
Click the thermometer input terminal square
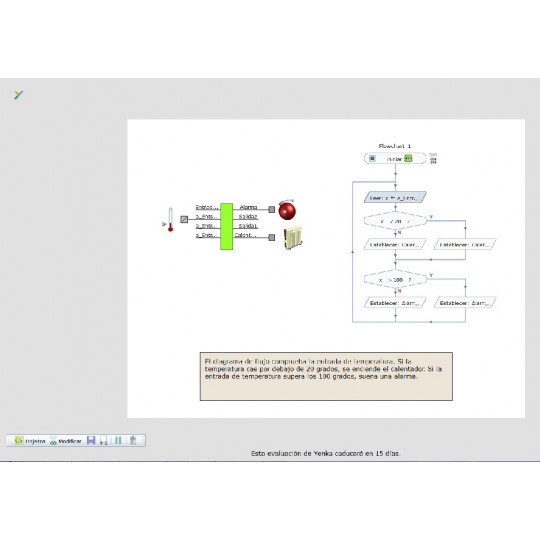point(184,219)
